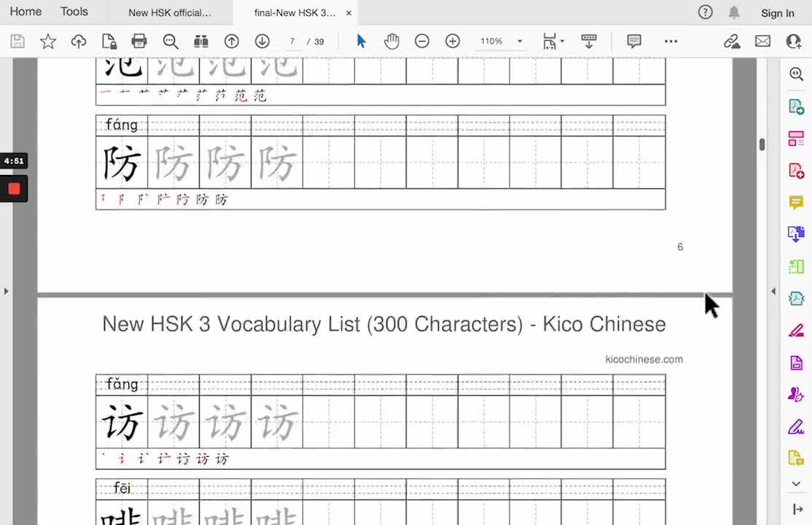The image size is (812, 525).
Task: Share a link to file
Action: click(x=732, y=41)
